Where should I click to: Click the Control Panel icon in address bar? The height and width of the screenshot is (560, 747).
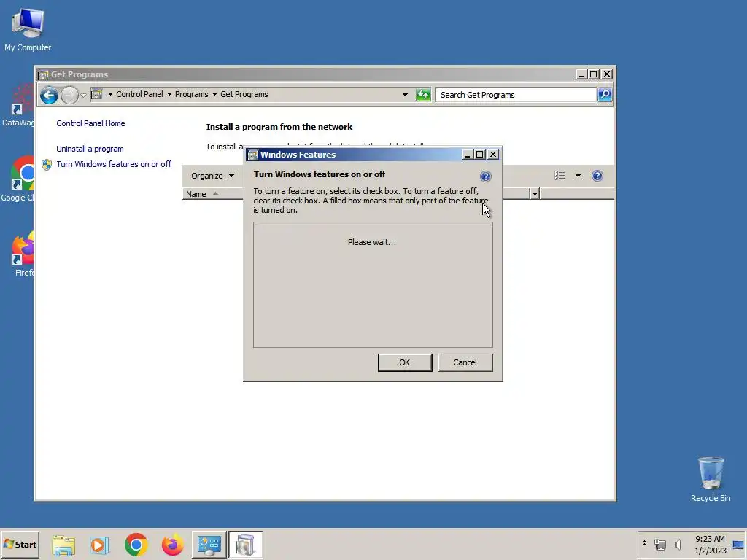point(97,94)
